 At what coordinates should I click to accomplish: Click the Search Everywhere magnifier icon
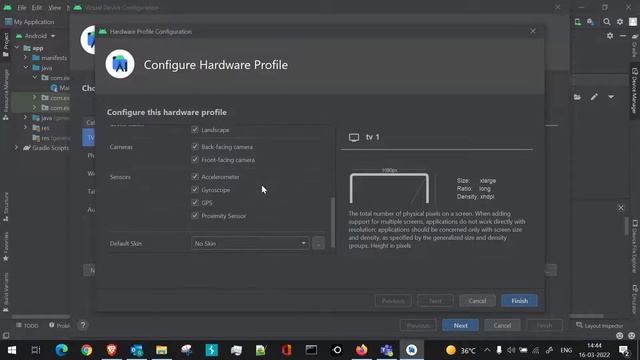pos(607,22)
